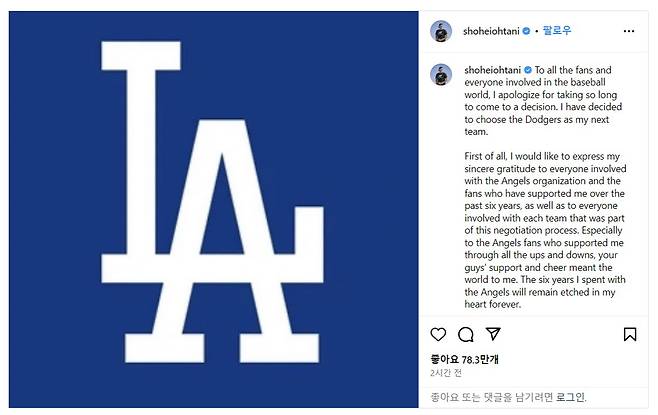
Task: Click the 2시간 전 timestamp
Action: 447,372
